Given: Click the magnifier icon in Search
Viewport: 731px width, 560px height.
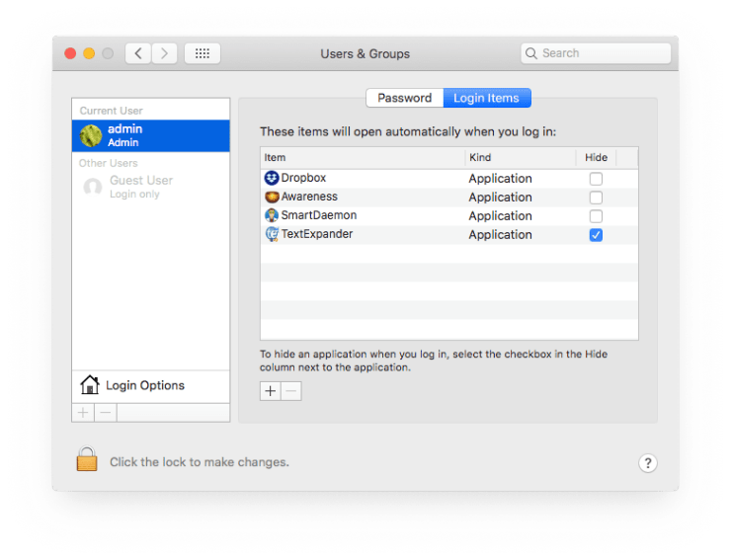Looking at the screenshot, I should point(531,53).
